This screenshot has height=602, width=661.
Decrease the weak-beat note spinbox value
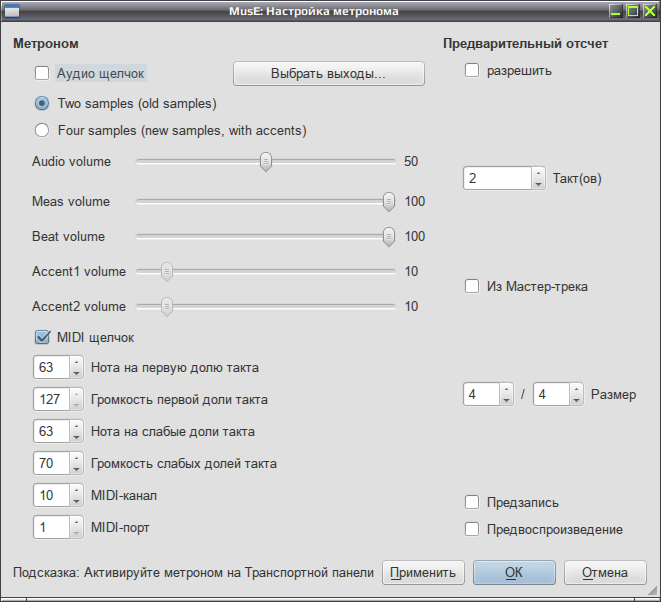pos(76,437)
